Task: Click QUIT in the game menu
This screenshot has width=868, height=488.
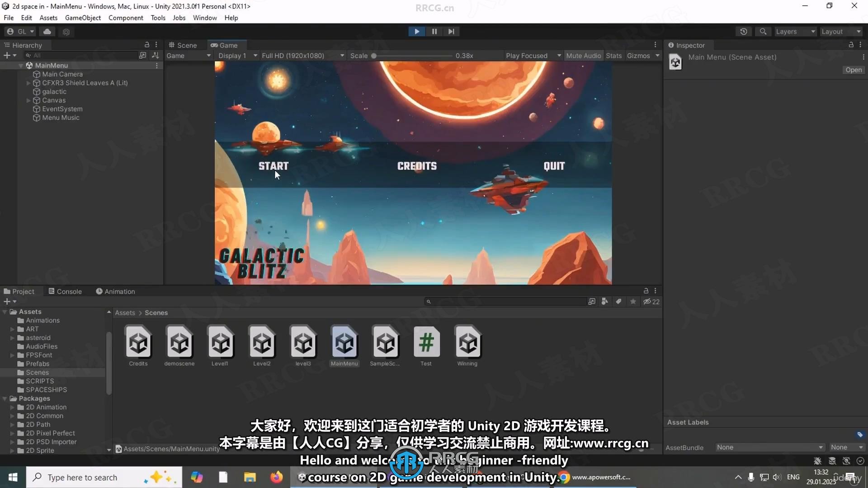Action: 554,166
